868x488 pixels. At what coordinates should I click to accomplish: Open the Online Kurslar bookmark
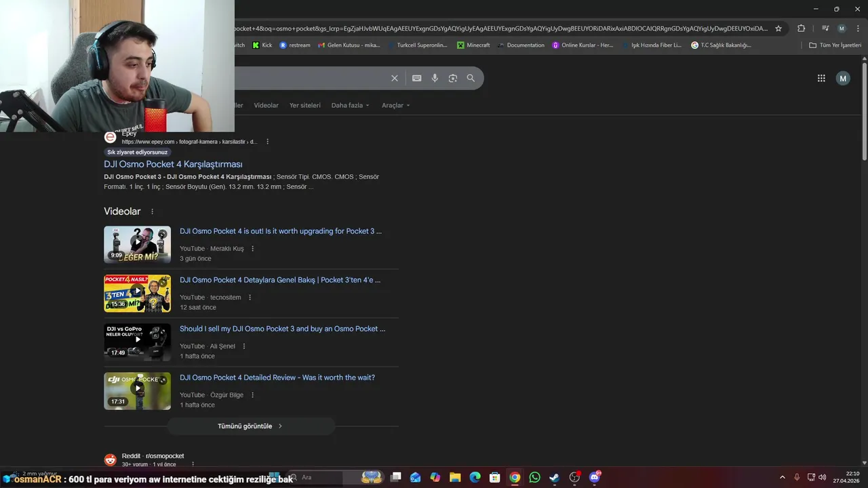coord(583,45)
